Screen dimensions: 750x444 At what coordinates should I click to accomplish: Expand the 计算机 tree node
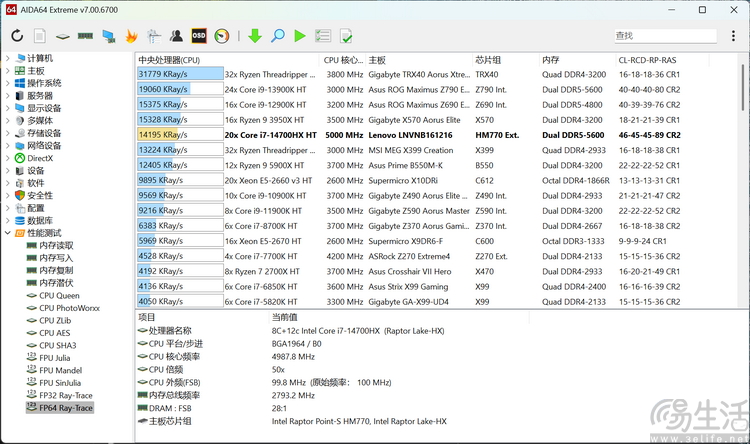8,58
